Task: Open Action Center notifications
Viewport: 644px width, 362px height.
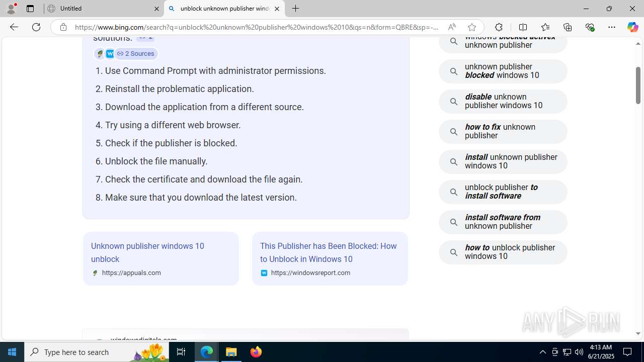Action: [628, 352]
